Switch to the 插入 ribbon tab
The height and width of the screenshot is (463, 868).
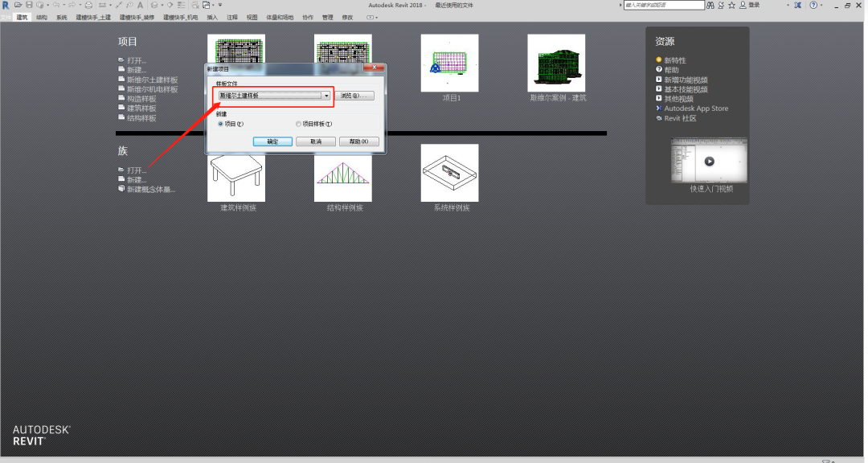212,17
